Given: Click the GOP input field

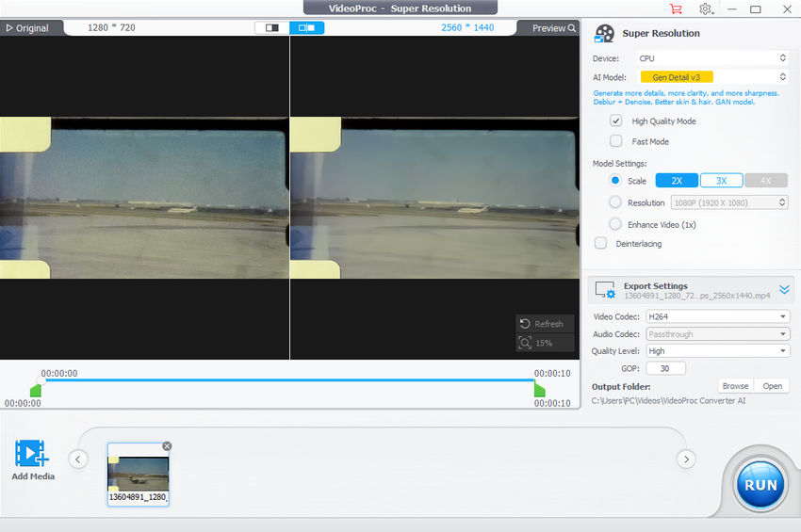Looking at the screenshot, I should [x=665, y=368].
